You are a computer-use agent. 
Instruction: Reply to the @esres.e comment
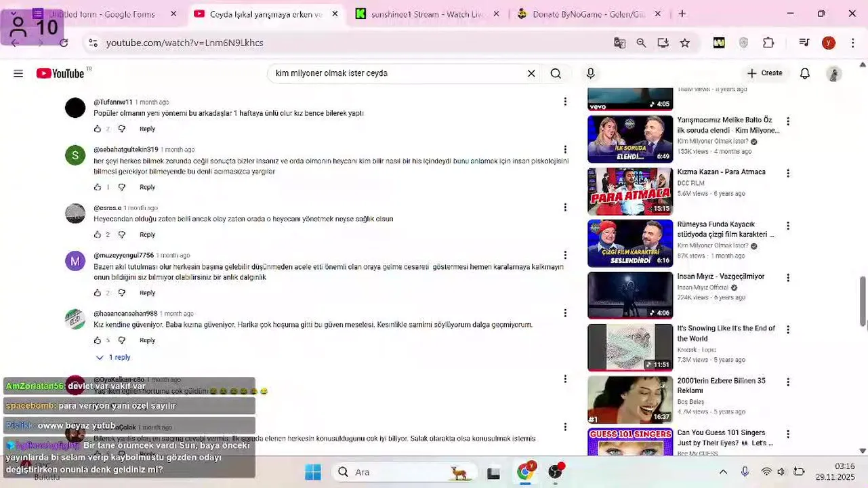[147, 235]
